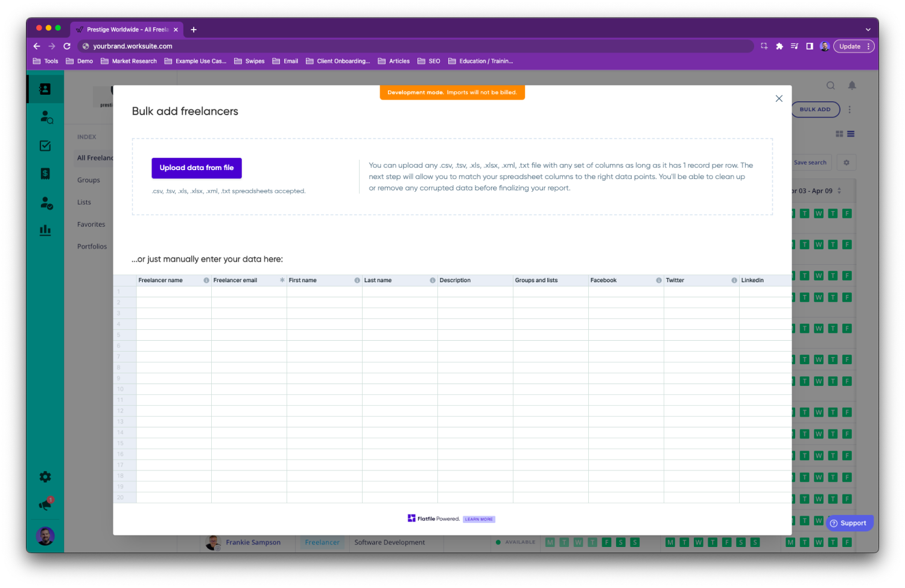Close the Bulk add freelancers dialog

point(779,98)
